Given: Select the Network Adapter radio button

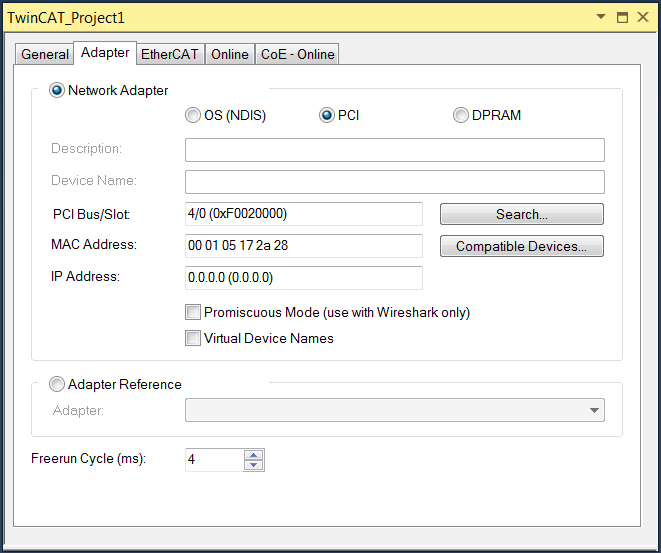Looking at the screenshot, I should 57,90.
